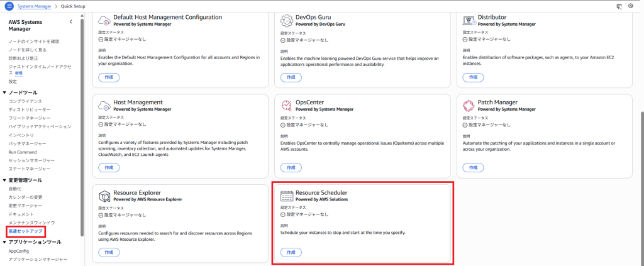This screenshot has height=266, width=644.
Task: Click the OpsCenter card icon
Action: (x=286, y=105)
